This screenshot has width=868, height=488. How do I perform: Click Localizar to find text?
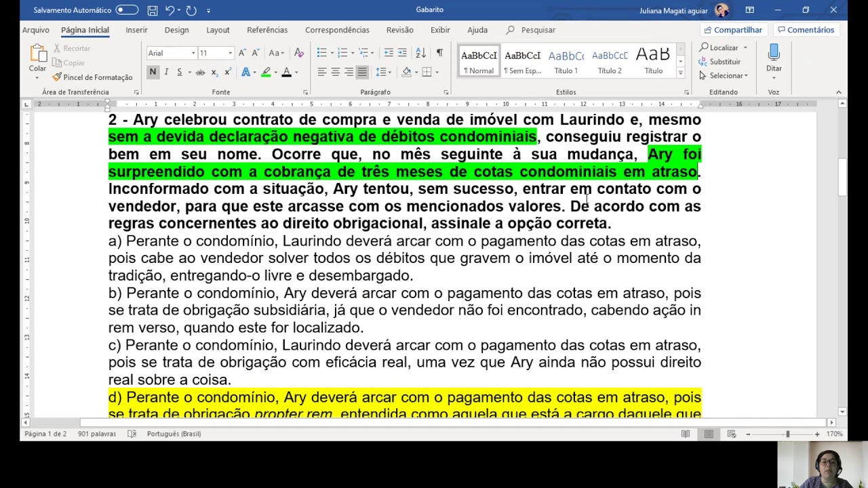pos(723,47)
